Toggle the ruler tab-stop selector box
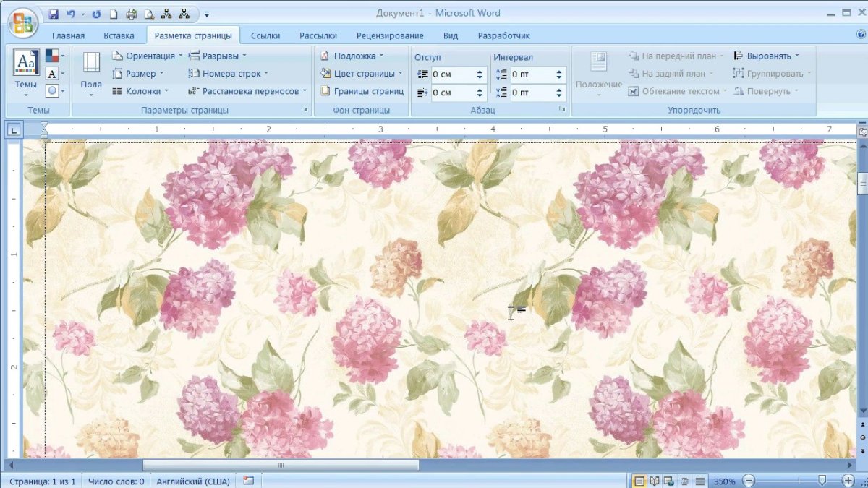The width and height of the screenshot is (868, 488). [14, 130]
